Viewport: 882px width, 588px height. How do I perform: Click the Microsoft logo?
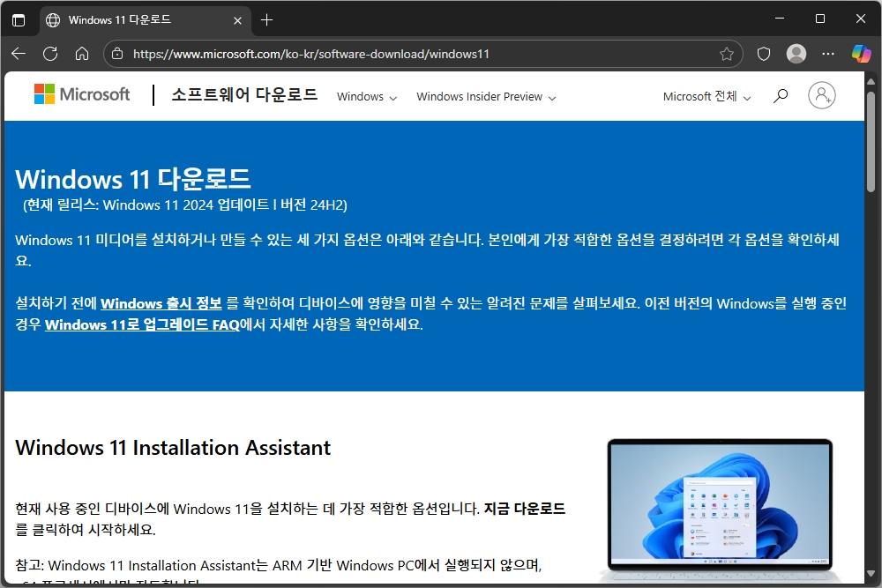pos(81,94)
